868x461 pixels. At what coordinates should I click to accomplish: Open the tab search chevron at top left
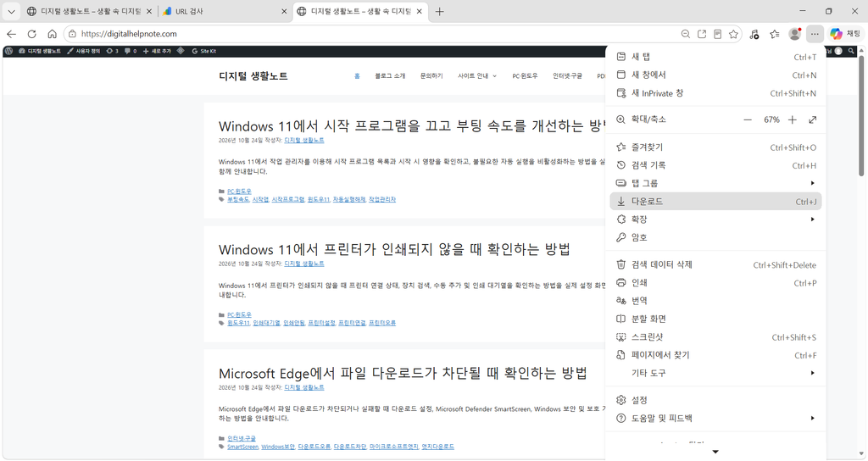[x=11, y=11]
